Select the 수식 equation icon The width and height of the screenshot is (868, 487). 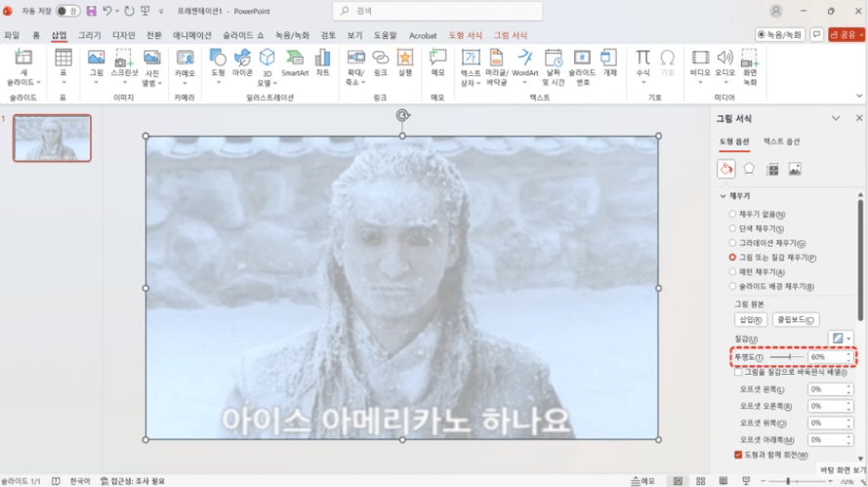642,62
